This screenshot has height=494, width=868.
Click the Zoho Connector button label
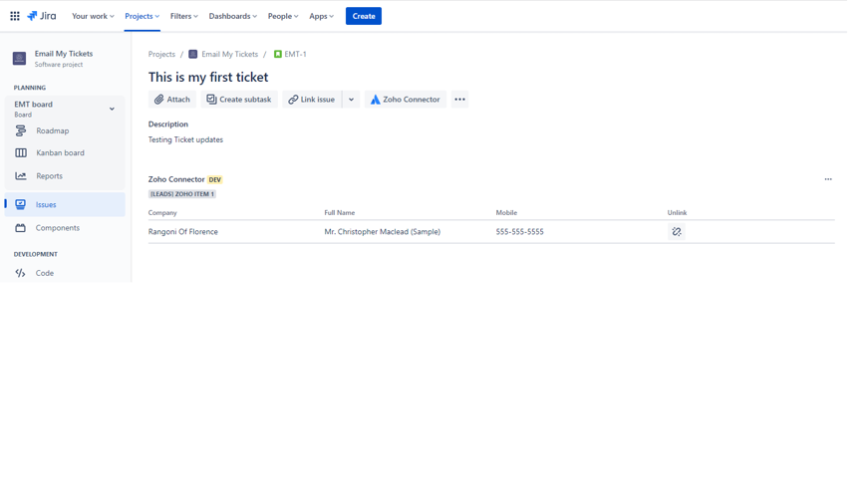pos(412,100)
